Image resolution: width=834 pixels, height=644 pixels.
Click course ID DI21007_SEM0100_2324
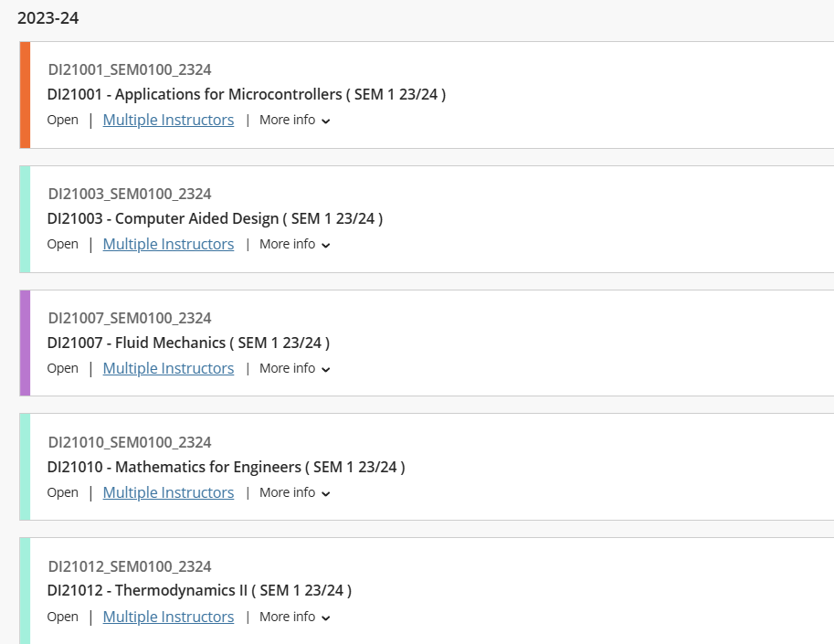130,318
